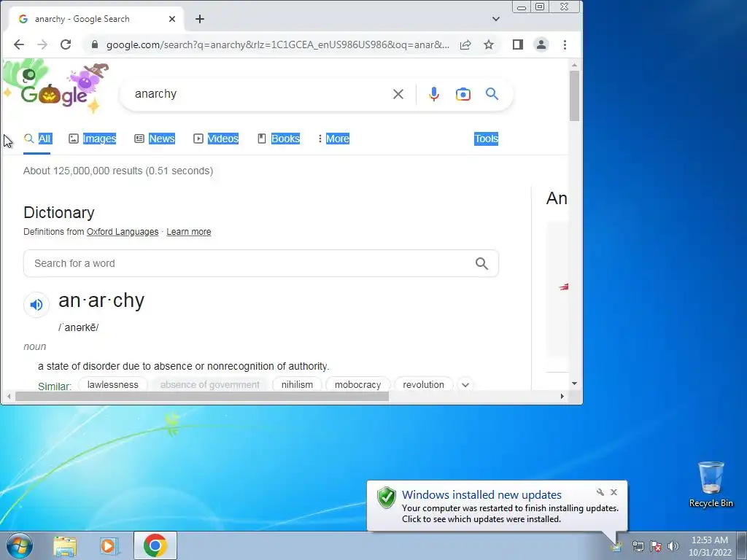Click the forward navigation arrow
Viewport: 747px width, 560px height.
tap(42, 44)
